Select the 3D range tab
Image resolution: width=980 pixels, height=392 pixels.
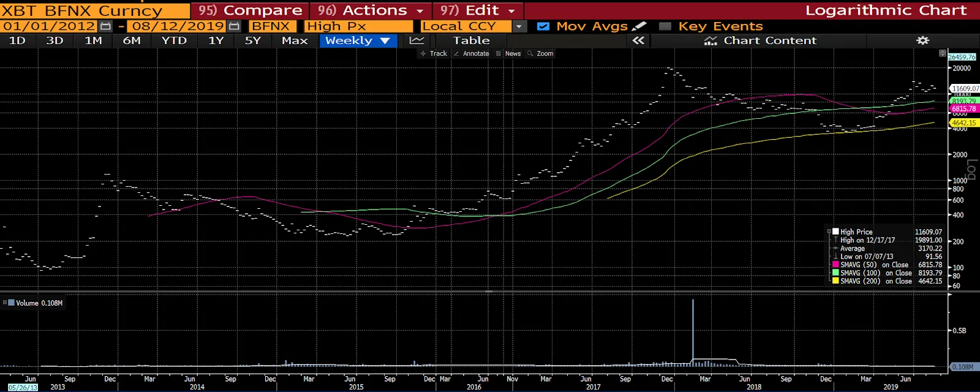click(55, 40)
